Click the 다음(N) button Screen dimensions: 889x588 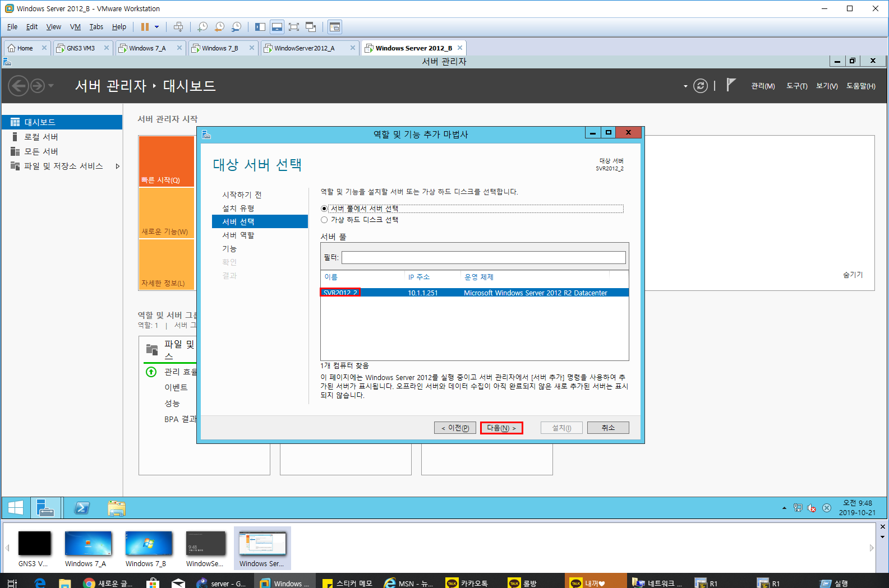click(501, 428)
